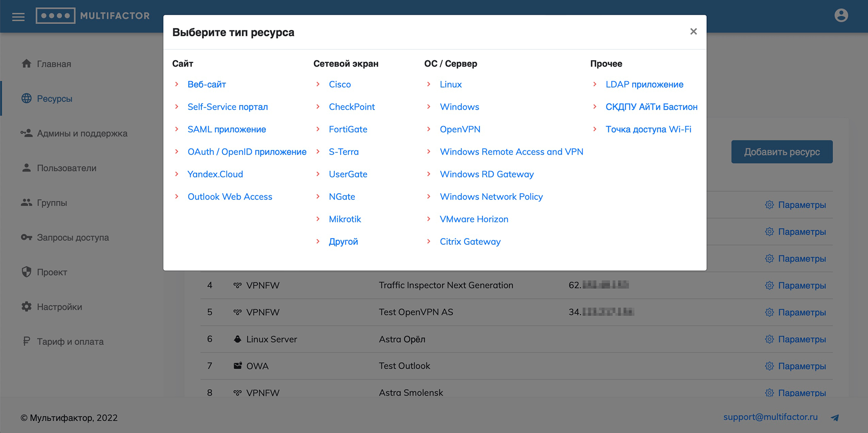
Task: Choose OAuth / OpenID приложение
Action: (247, 151)
